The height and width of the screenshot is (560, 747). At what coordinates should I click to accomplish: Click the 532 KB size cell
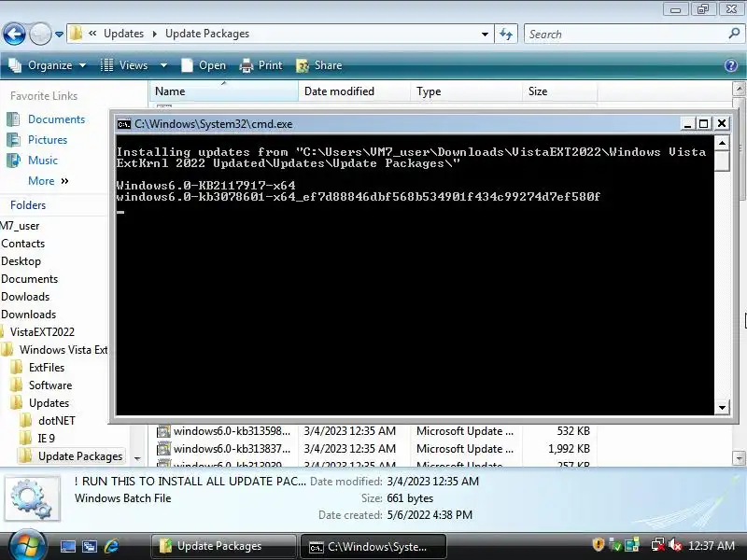click(573, 431)
